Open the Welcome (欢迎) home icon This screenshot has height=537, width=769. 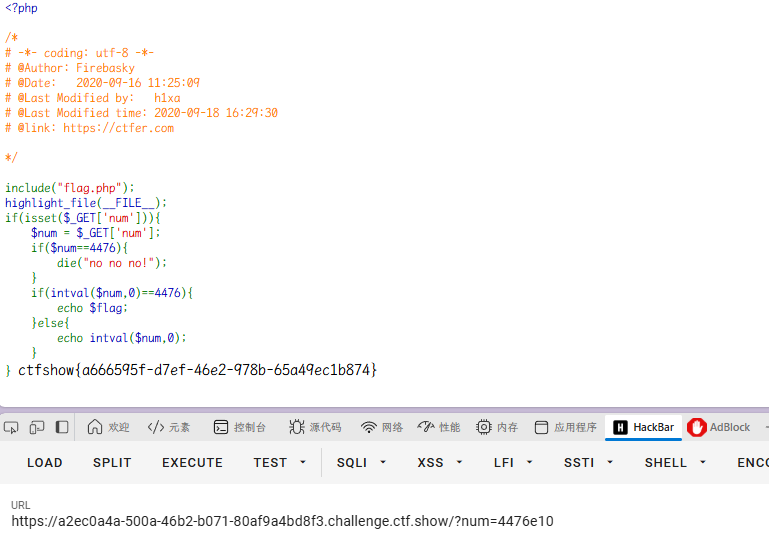pyautogui.click(x=95, y=427)
